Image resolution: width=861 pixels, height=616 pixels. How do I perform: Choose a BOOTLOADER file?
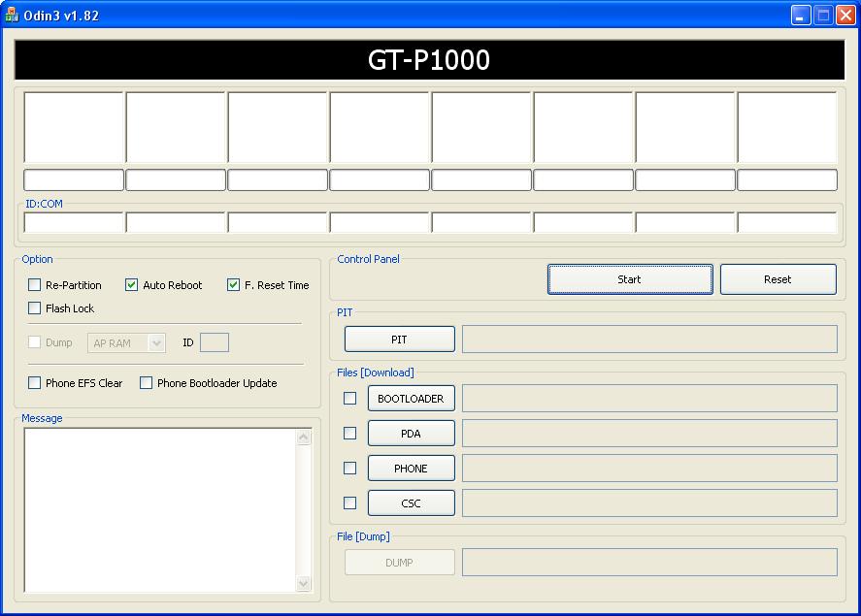(x=411, y=399)
